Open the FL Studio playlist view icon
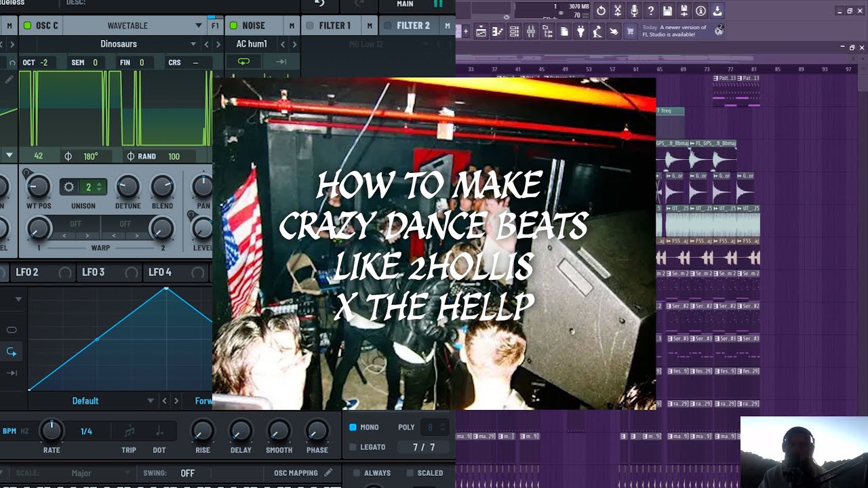The width and height of the screenshot is (868, 488). click(x=481, y=31)
